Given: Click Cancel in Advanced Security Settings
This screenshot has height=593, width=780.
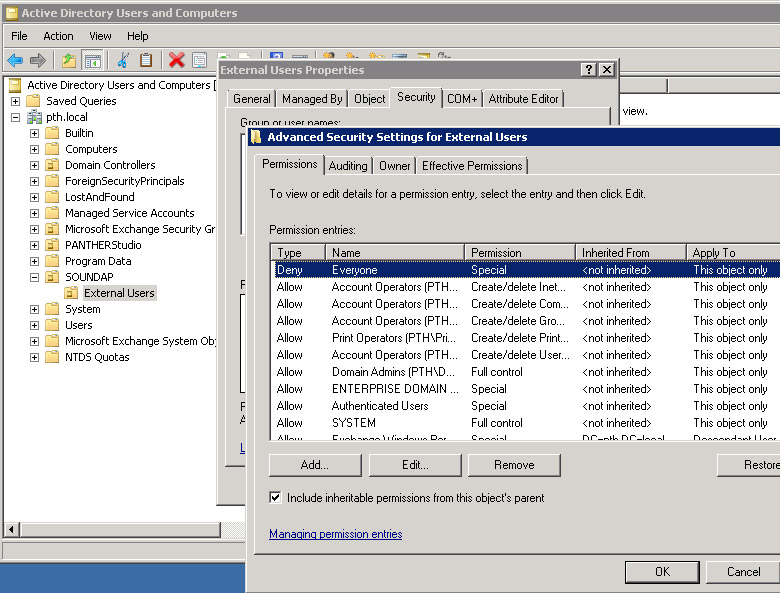Looking at the screenshot, I should pyautogui.click(x=743, y=572).
